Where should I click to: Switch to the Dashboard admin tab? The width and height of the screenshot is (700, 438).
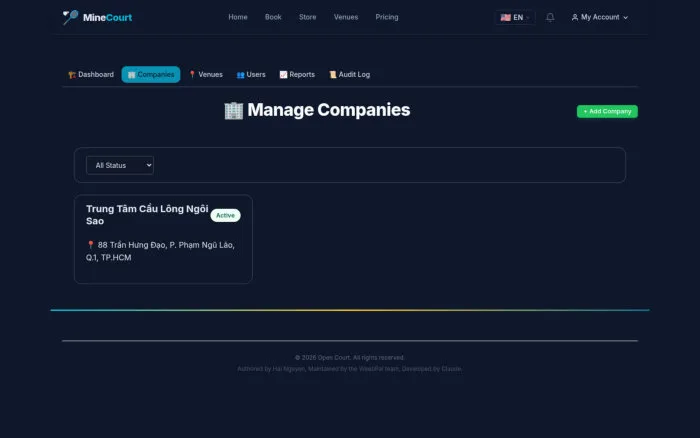click(91, 75)
